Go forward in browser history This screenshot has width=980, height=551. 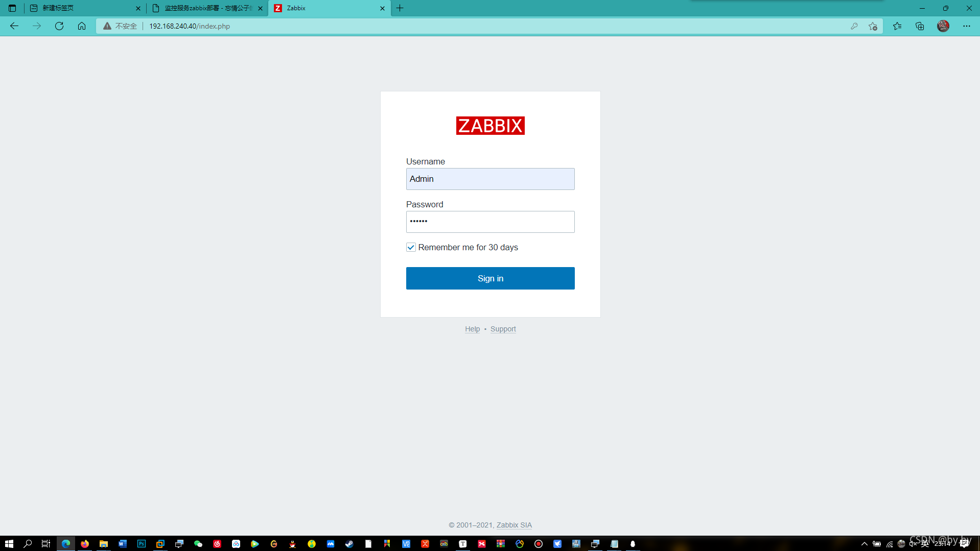point(37,26)
